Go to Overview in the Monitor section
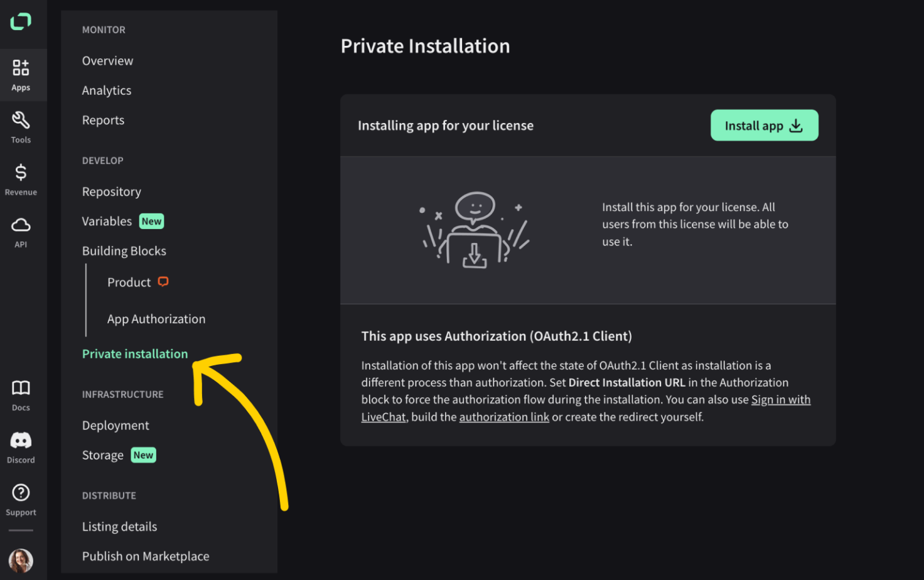The width and height of the screenshot is (924, 580). [x=107, y=61]
